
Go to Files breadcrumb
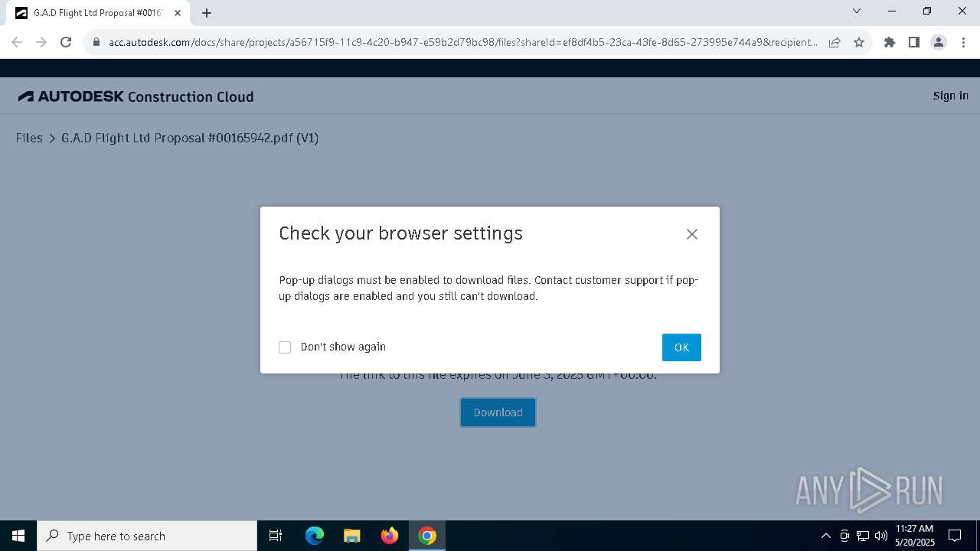[29, 138]
